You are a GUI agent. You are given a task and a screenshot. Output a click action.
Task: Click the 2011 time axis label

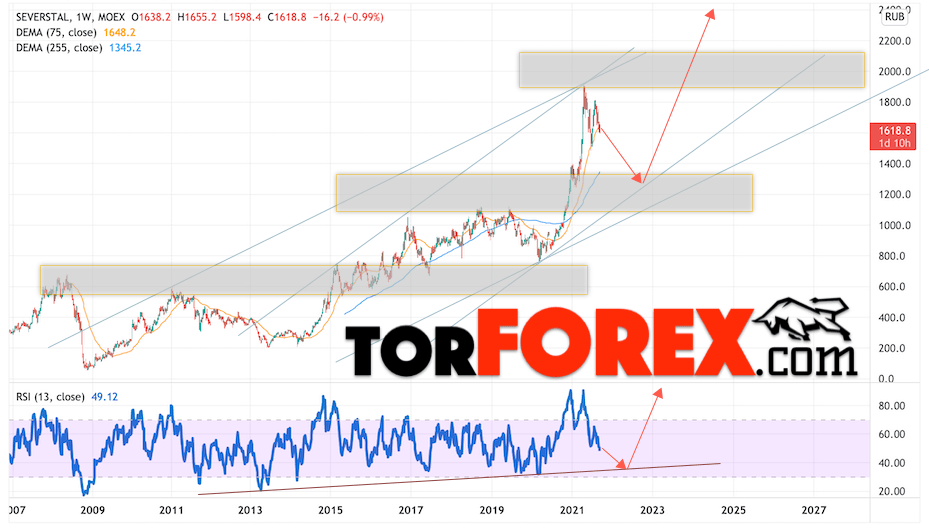click(171, 510)
